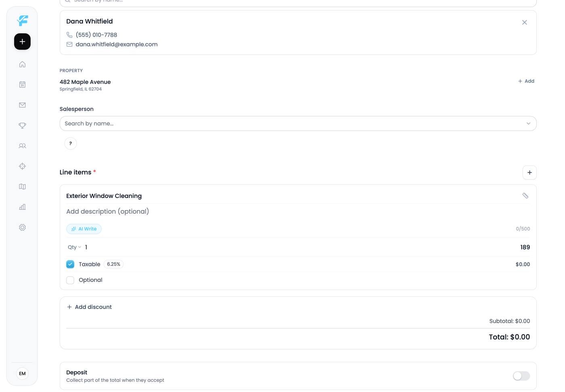Click the quantity value 1 field
The height and width of the screenshot is (392, 565).
coord(86,247)
